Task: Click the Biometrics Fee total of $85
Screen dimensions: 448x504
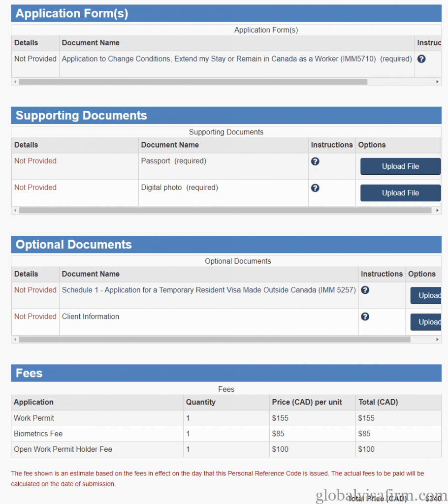Action: (364, 434)
